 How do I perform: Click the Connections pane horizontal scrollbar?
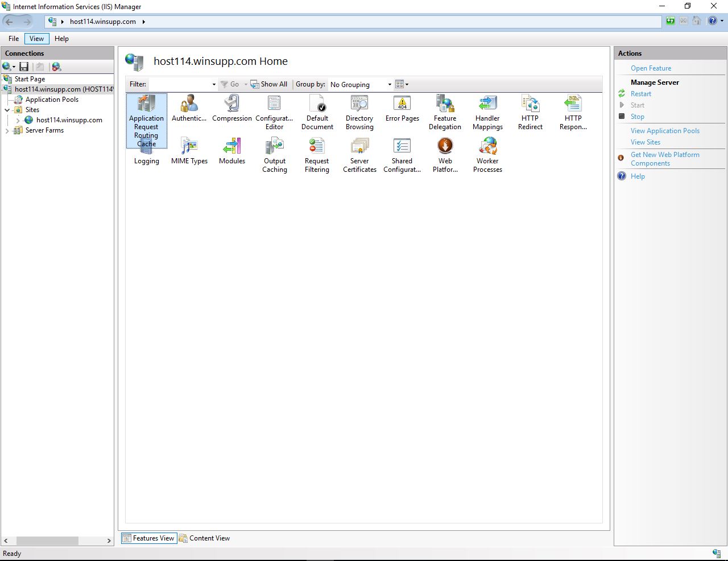point(47,541)
